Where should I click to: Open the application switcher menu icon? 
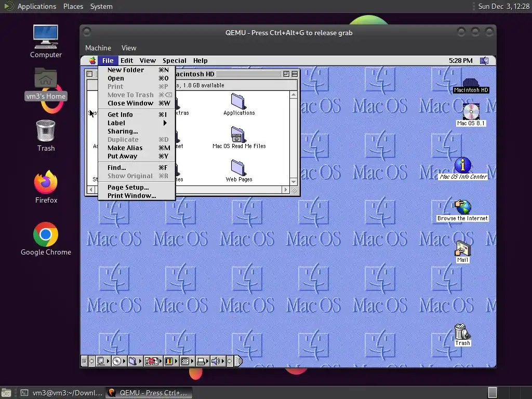pos(484,60)
